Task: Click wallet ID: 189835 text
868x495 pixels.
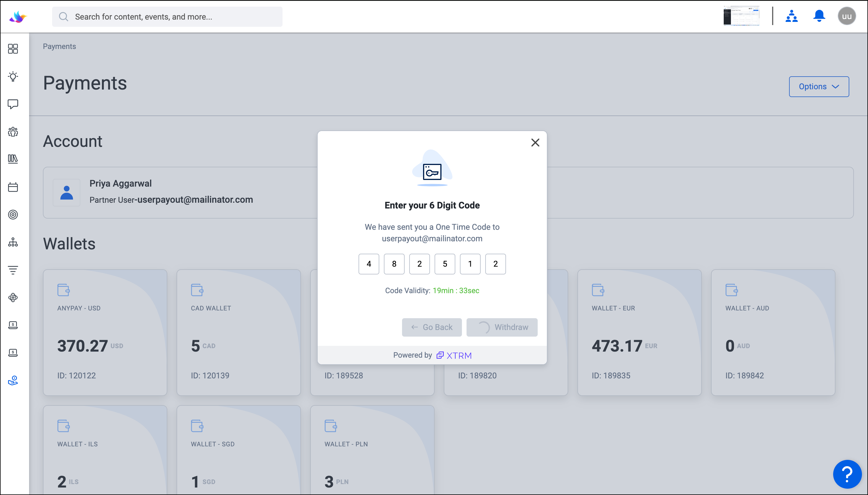Action: 611,375
